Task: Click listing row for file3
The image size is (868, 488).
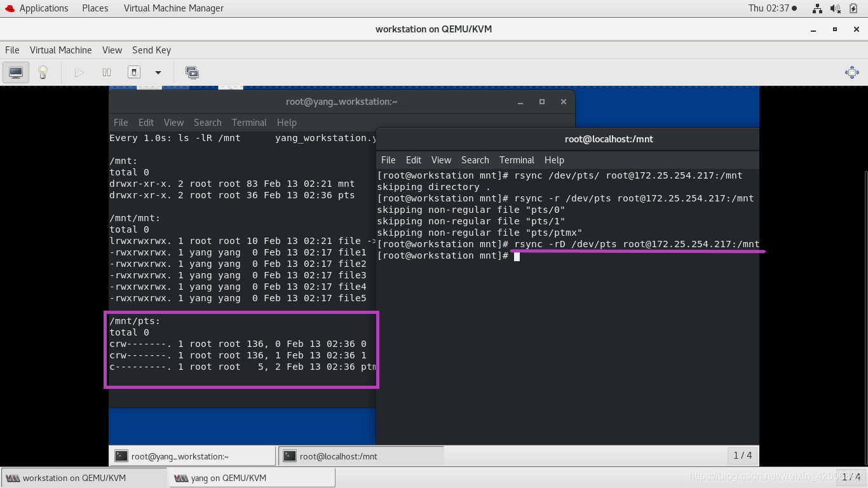Action: click(x=238, y=275)
